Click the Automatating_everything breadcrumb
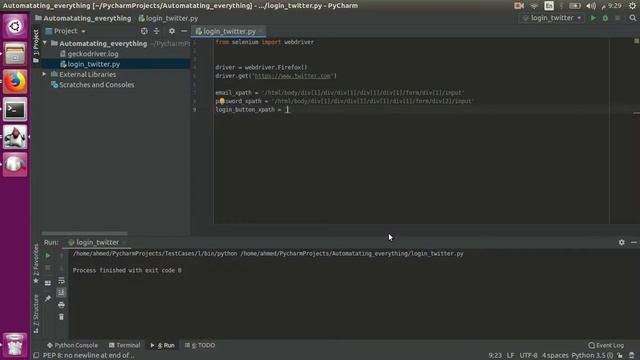The height and width of the screenshot is (360, 640). [x=87, y=18]
